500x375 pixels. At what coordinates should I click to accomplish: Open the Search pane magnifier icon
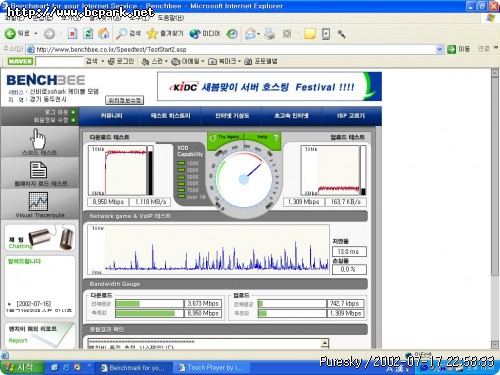point(121,34)
